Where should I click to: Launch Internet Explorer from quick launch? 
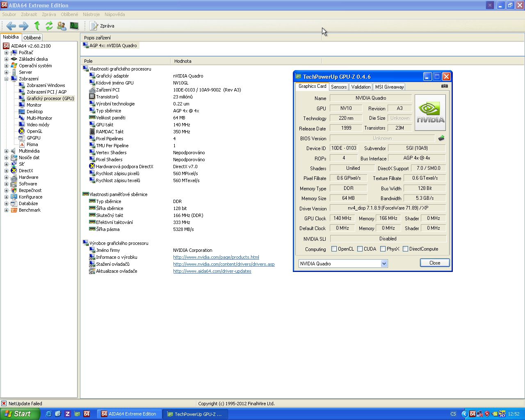[49, 414]
